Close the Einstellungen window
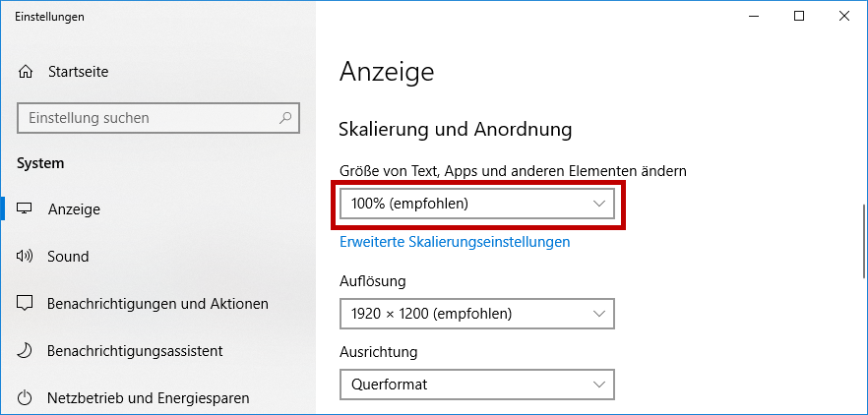Image resolution: width=868 pixels, height=415 pixels. (844, 16)
